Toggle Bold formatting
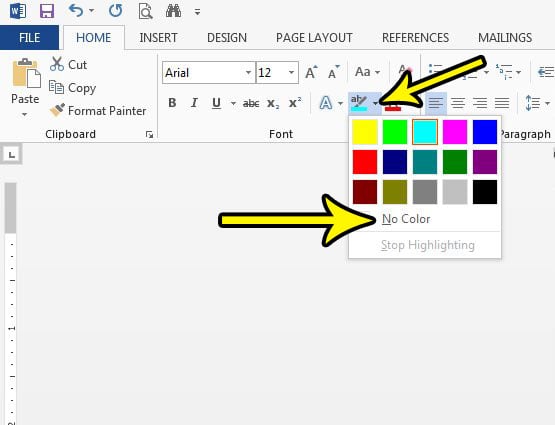This screenshot has height=425, width=555. tap(172, 103)
